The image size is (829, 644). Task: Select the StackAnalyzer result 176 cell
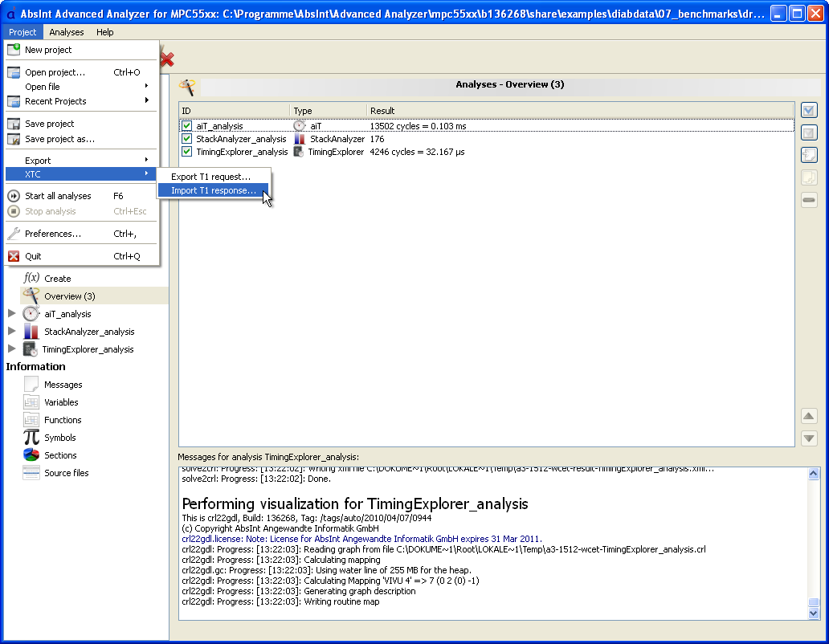[x=377, y=139]
